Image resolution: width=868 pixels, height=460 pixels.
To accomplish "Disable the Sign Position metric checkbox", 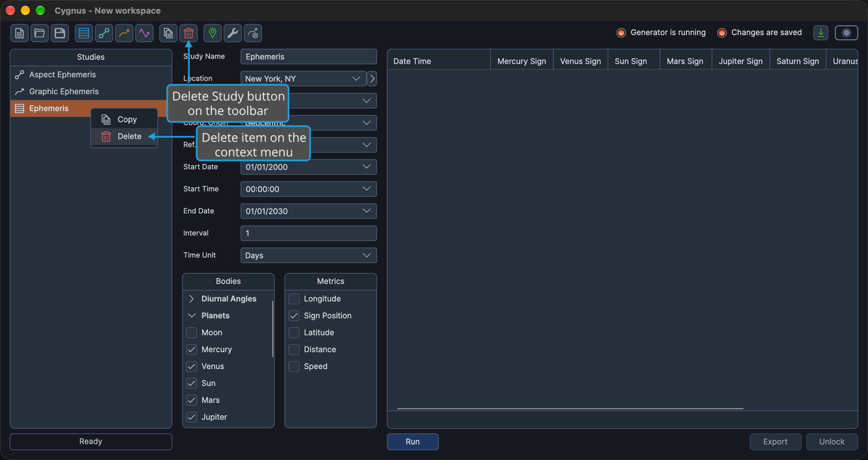I will point(294,316).
